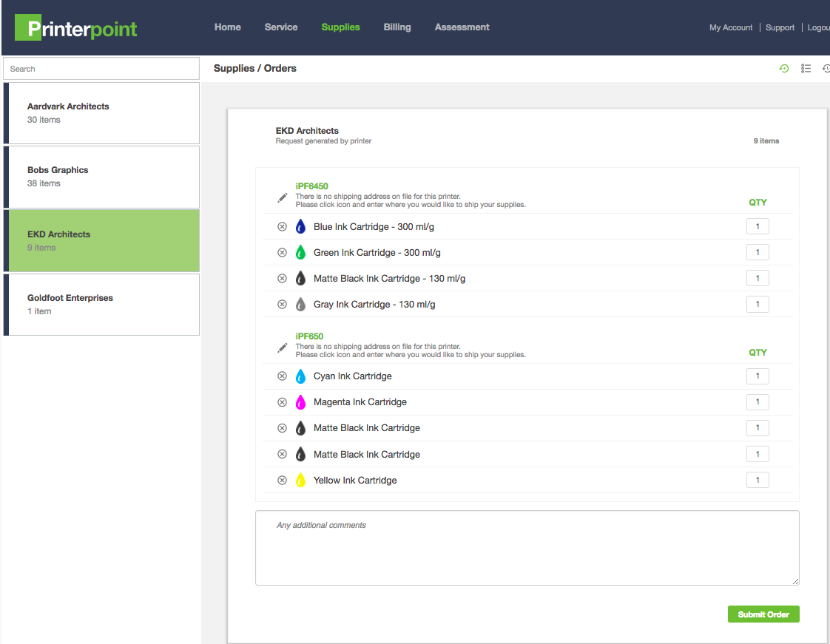830x644 pixels.
Task: Click the Printerpoint logo
Action: [x=76, y=28]
